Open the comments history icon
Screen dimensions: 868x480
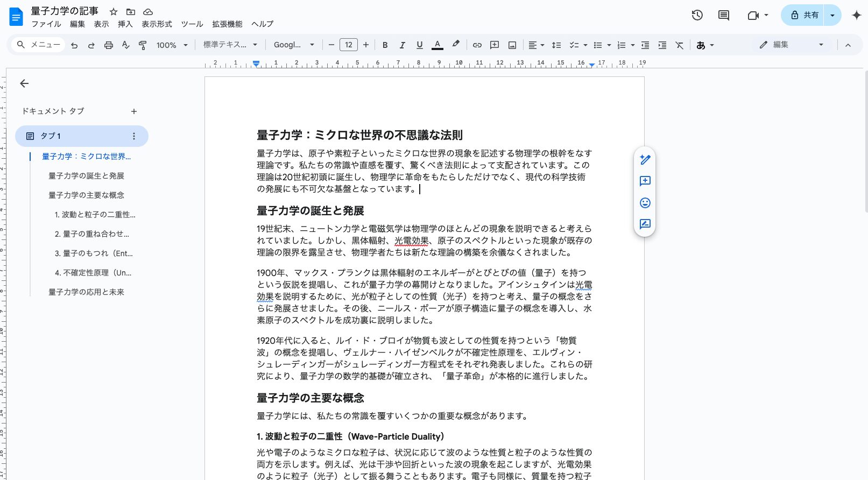click(724, 15)
